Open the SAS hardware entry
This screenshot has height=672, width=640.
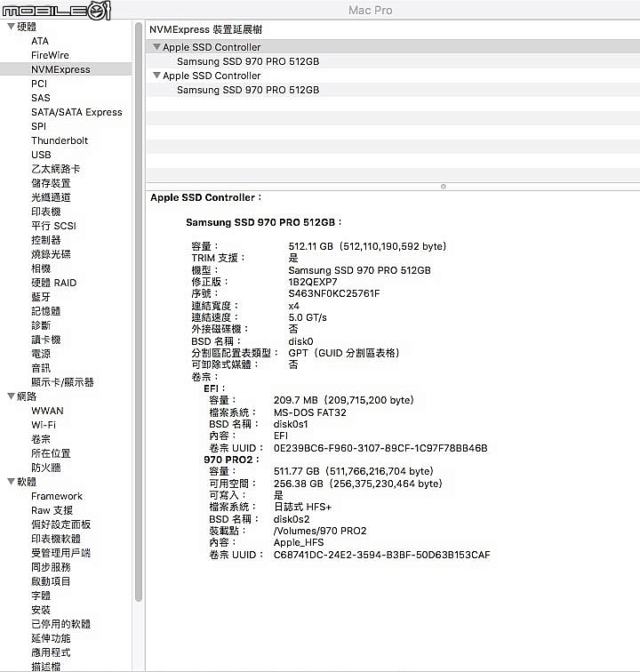click(x=41, y=98)
